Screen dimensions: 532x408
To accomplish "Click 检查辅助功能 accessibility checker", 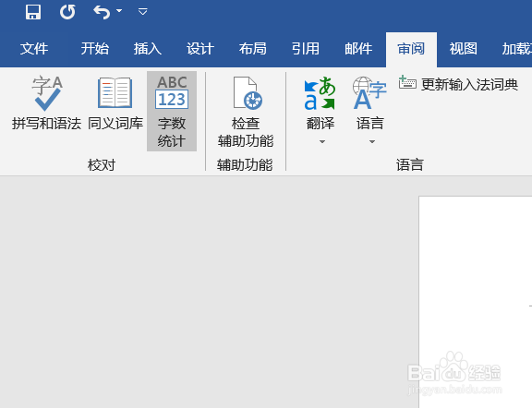I will point(246,112).
